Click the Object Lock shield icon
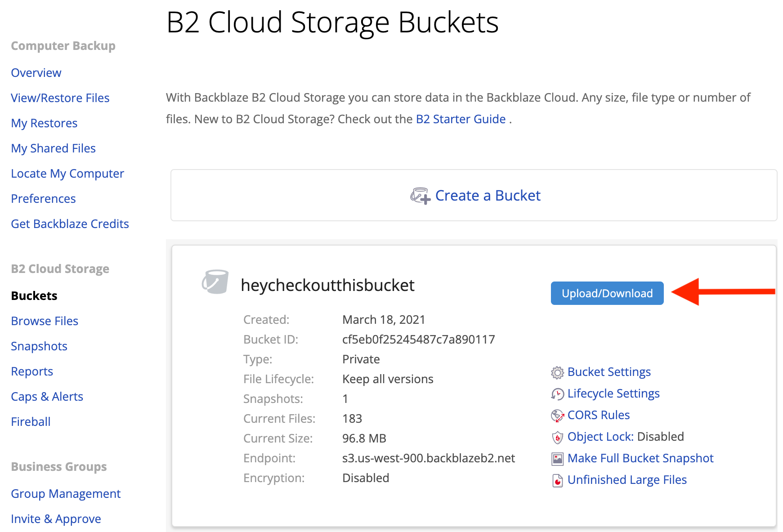This screenshot has width=783, height=532. 557,437
